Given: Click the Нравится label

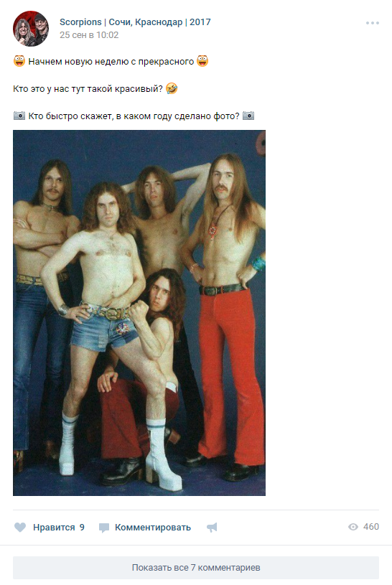Looking at the screenshot, I should point(54,527).
